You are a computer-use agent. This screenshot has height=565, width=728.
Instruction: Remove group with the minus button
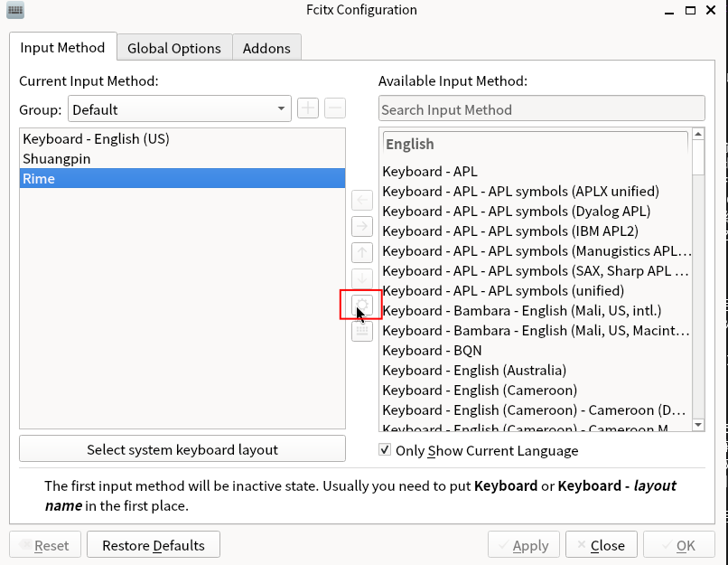[334, 109]
